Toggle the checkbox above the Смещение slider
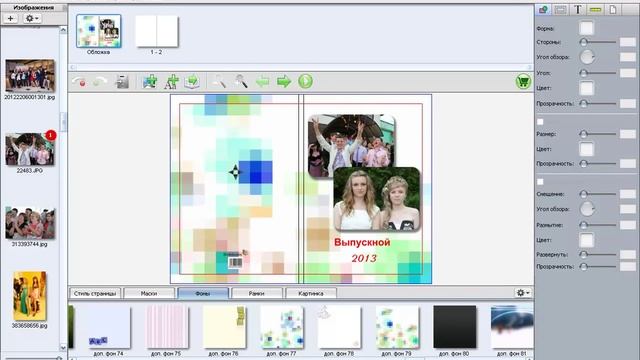640x360 pixels. point(540,182)
